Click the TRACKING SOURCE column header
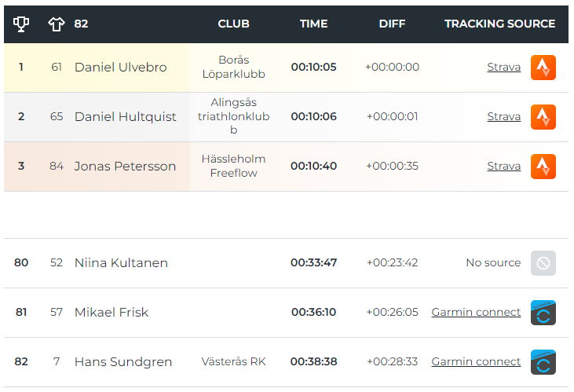Viewport: 574px width, 392px height. 499,24
